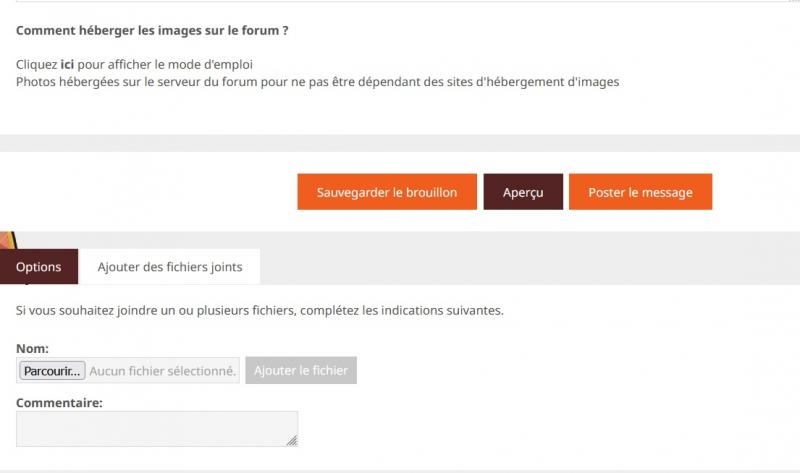Click the "Nom:" field label
This screenshot has height=473, width=800.
[x=33, y=348]
